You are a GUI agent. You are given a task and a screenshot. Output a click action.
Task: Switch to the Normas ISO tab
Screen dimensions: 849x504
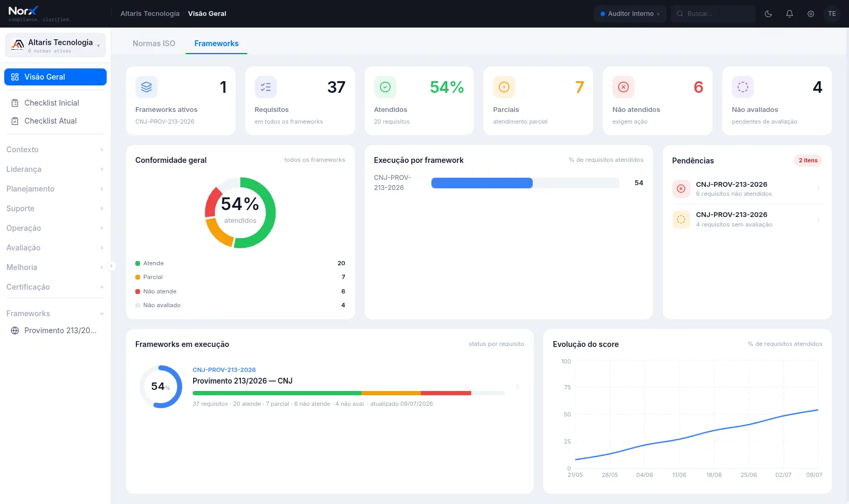154,44
